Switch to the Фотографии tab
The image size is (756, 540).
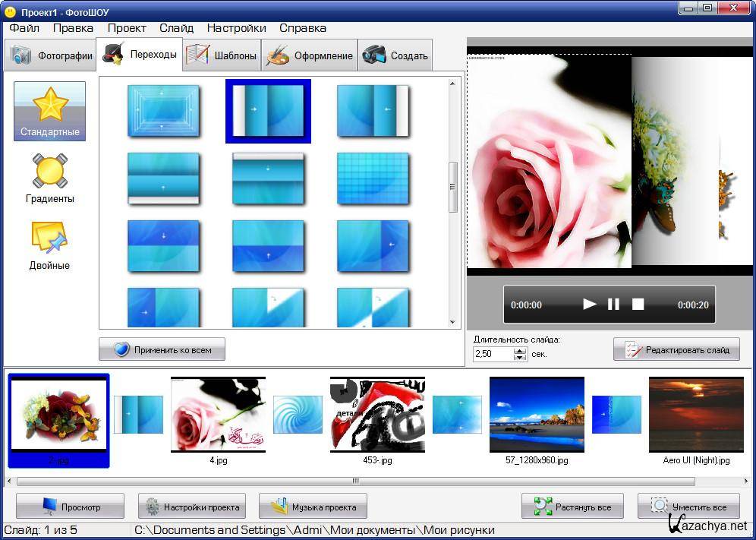point(51,55)
